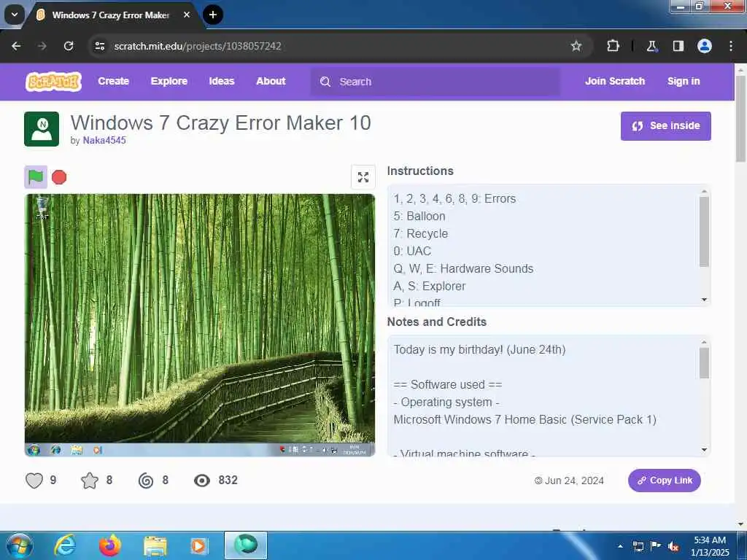Open Chrome Labs flask icon

pyautogui.click(x=651, y=46)
